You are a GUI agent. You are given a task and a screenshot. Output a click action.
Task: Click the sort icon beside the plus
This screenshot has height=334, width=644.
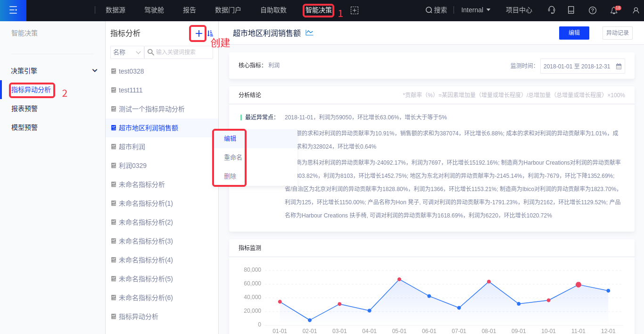click(x=210, y=33)
